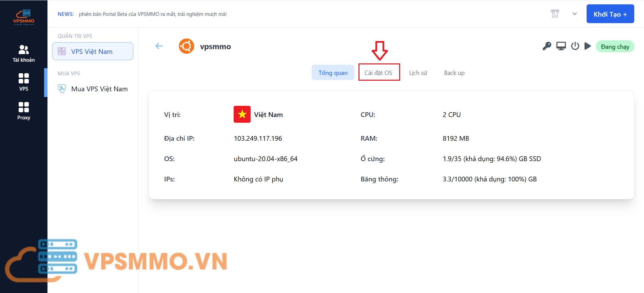Open the monitor console icon
The height and width of the screenshot is (293, 644).
click(561, 46)
